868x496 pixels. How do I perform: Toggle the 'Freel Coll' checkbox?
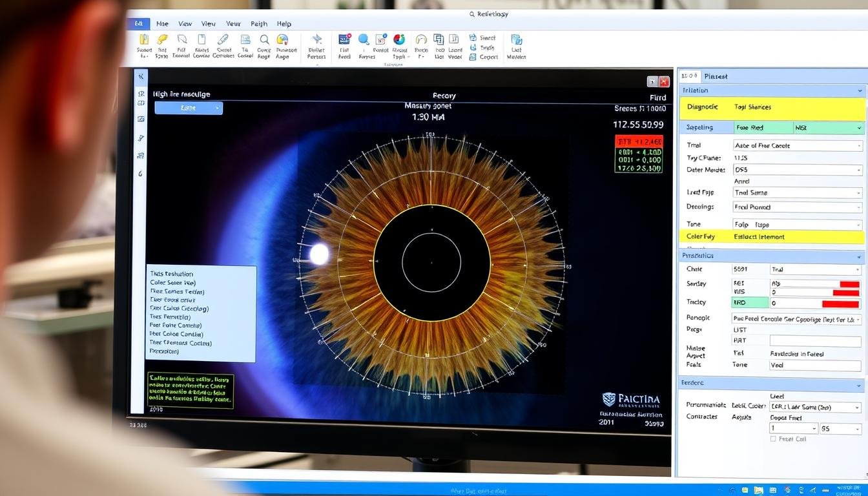(773, 439)
